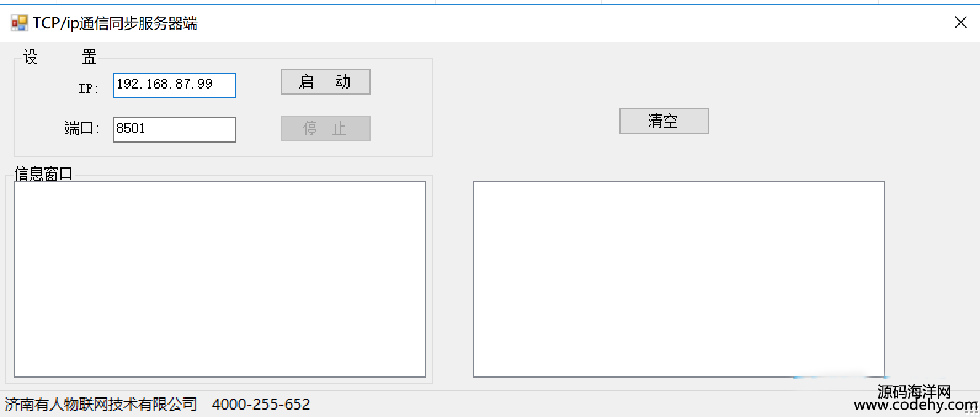The image size is (980, 417).
Task: Clear logs with the 清空 button
Action: pyautogui.click(x=664, y=121)
